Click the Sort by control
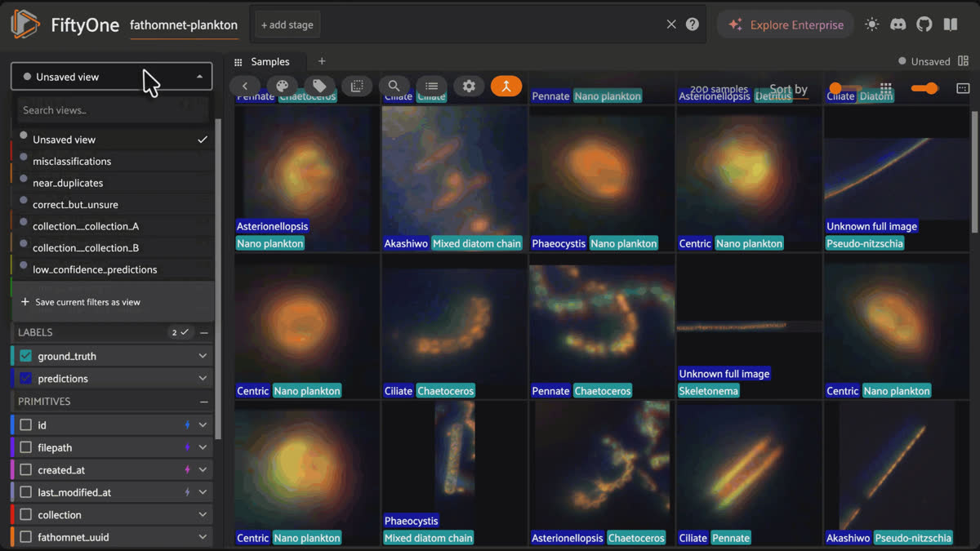 pyautogui.click(x=788, y=90)
